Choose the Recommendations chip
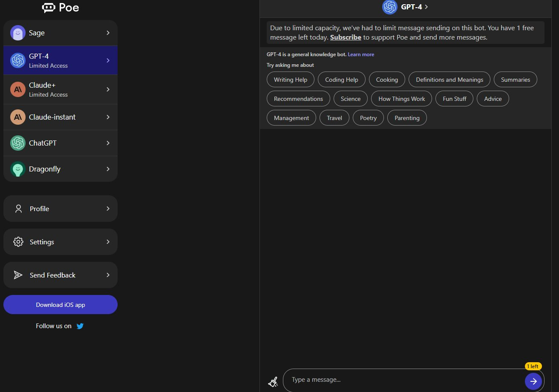 [298, 99]
